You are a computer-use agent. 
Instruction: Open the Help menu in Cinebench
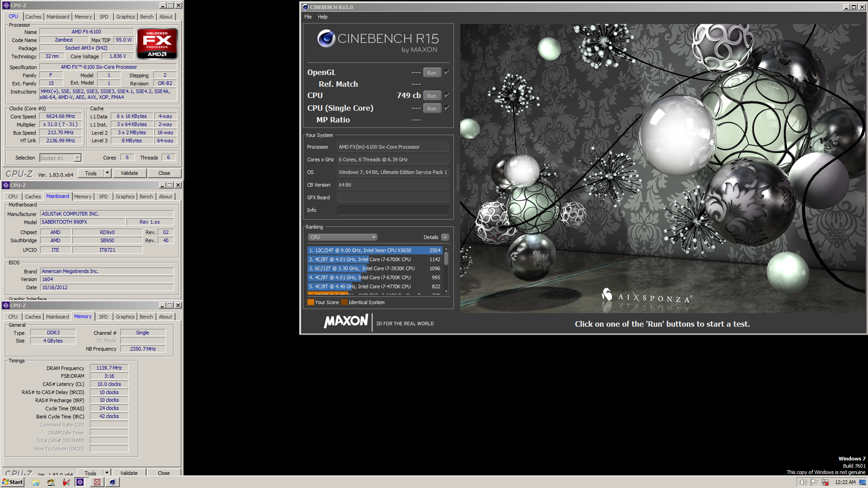(323, 17)
